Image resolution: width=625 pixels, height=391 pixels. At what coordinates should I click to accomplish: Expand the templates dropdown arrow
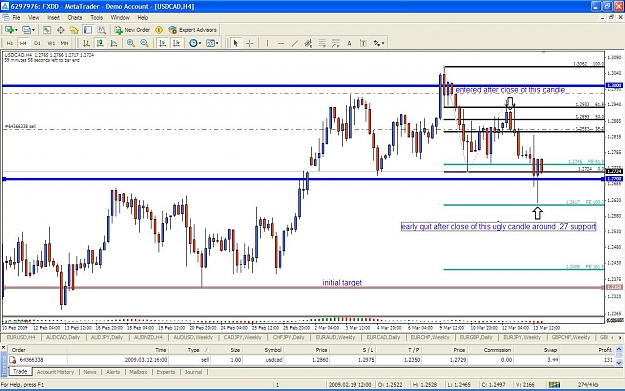(217, 43)
